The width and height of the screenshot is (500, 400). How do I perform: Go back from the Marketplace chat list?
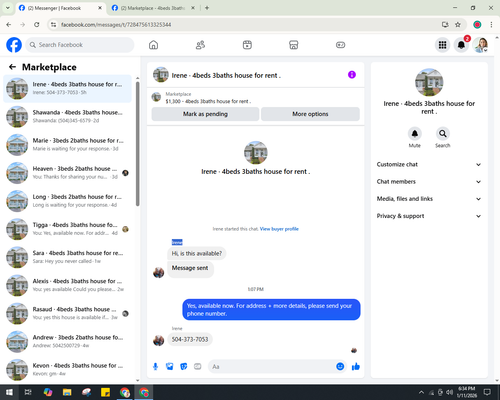[12, 67]
